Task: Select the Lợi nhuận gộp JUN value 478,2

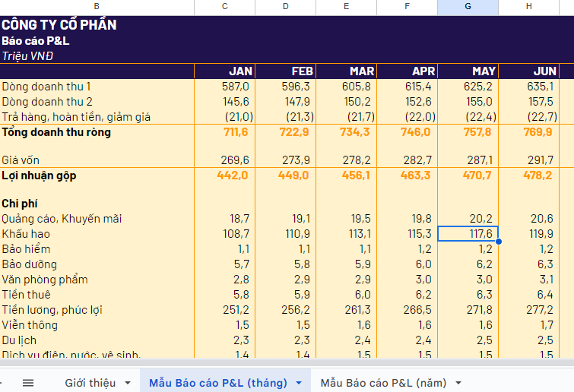Action: click(x=528, y=175)
